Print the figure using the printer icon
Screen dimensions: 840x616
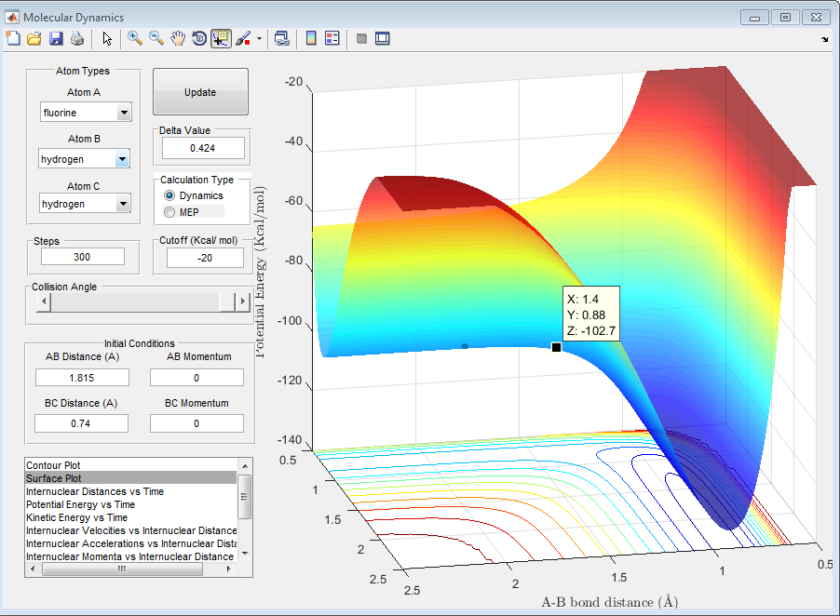77,38
